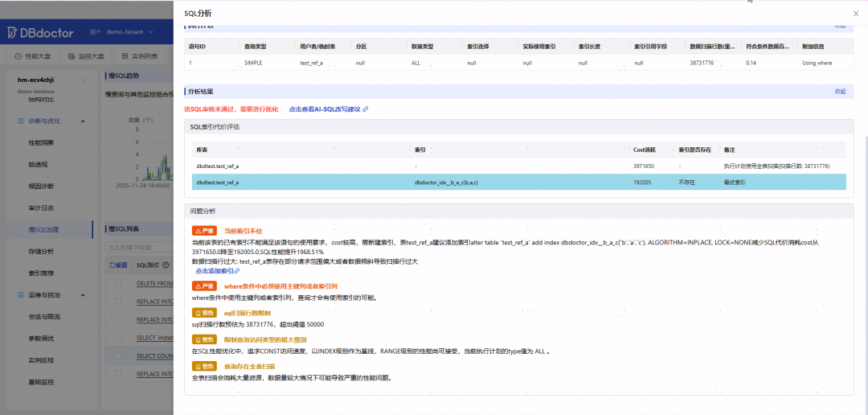The height and width of the screenshot is (415, 868).
Task: Click the SIMPLE query type cell
Action: [253, 64]
